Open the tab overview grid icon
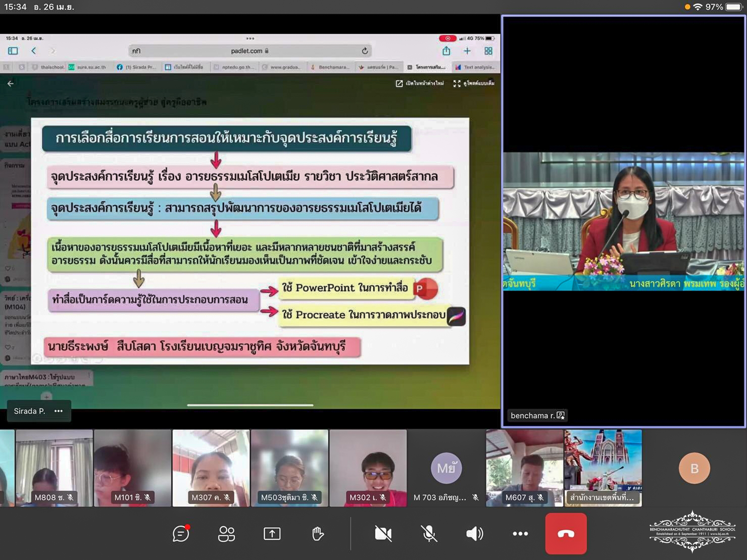This screenshot has width=747, height=560. point(488,51)
